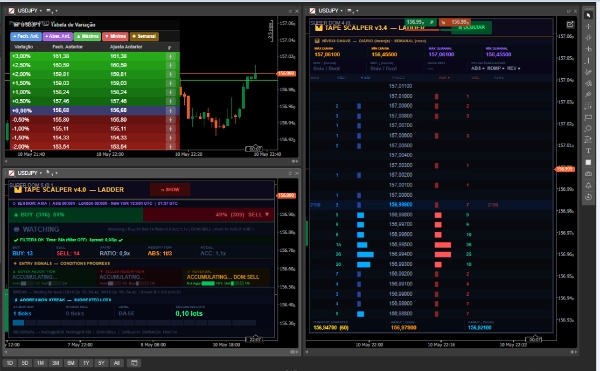This screenshot has width=600, height=371.
Task: Toggle the Semanal filter button
Action: tap(144, 36)
